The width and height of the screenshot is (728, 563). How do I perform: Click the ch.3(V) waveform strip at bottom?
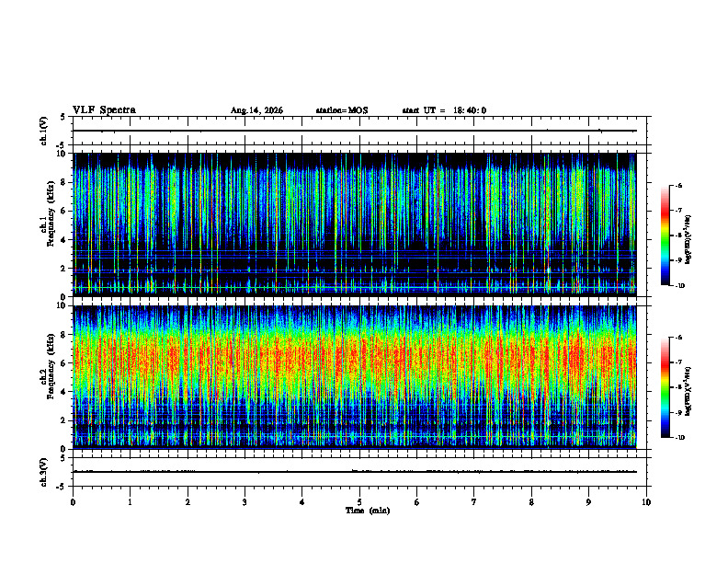pyautogui.click(x=359, y=472)
